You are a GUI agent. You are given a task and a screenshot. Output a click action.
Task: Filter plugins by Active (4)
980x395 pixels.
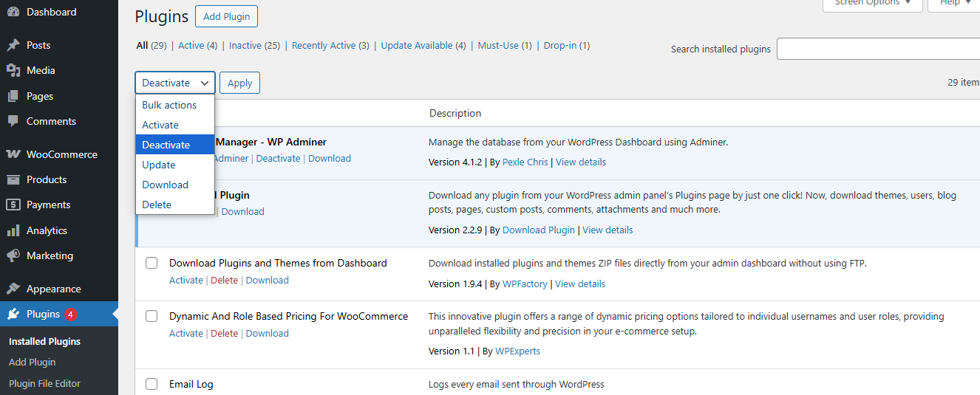coord(198,45)
